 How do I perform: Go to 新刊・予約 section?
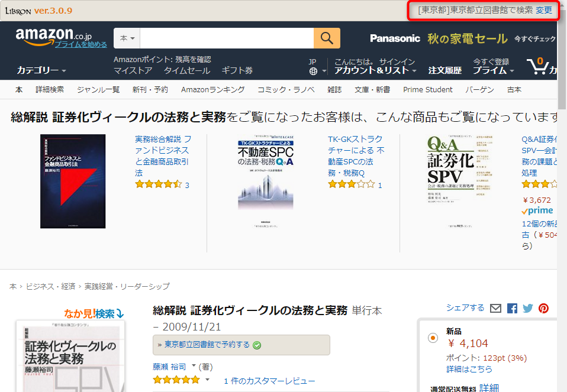(x=150, y=90)
